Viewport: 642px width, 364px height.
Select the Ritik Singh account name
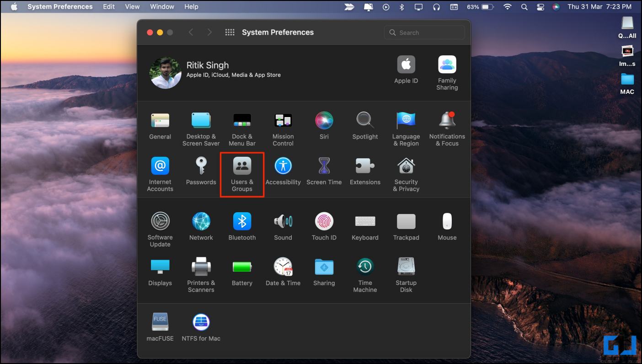tap(208, 65)
